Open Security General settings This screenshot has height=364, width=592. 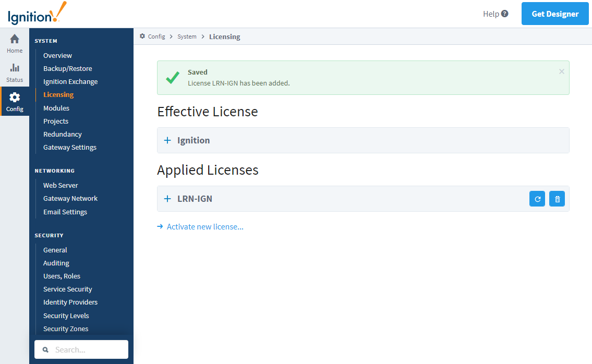point(55,250)
